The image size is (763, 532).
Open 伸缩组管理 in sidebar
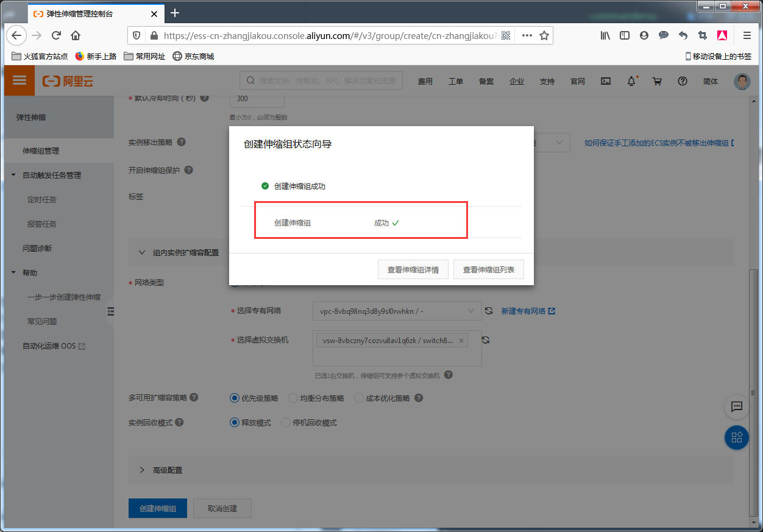41,151
